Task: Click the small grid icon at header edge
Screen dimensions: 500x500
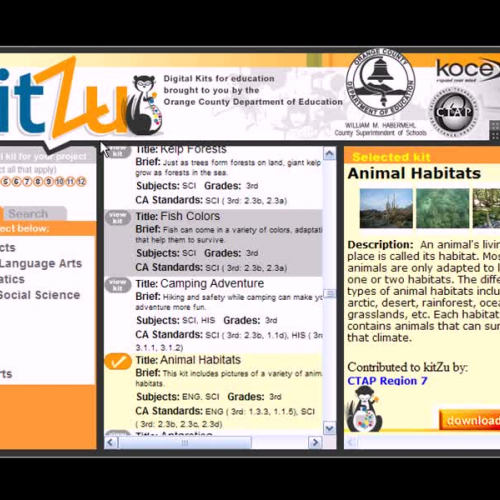Action: click(x=495, y=130)
